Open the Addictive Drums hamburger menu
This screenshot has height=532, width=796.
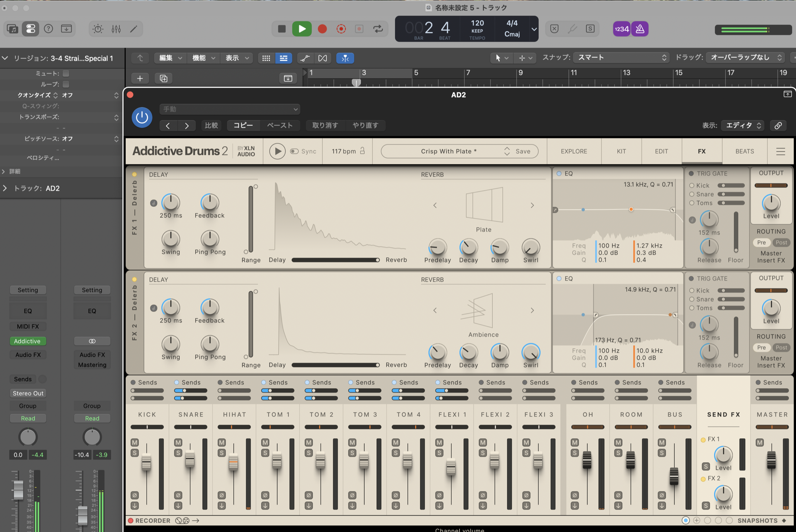click(x=780, y=151)
